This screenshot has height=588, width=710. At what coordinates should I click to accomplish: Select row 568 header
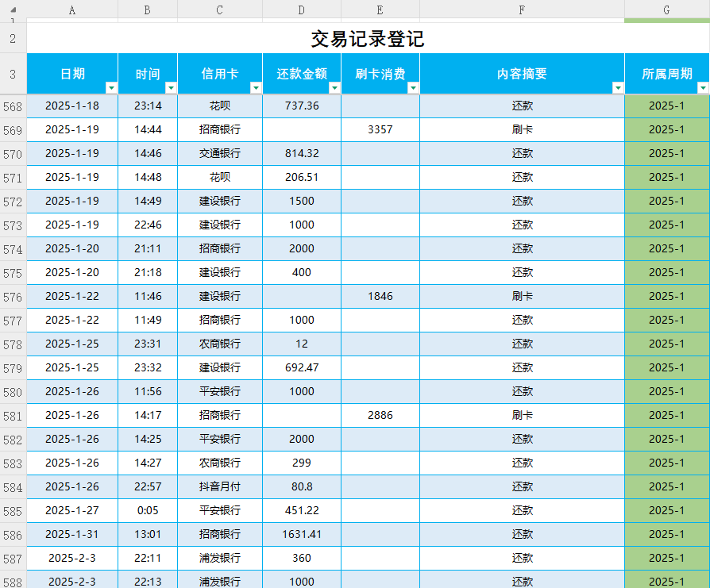[x=14, y=106]
